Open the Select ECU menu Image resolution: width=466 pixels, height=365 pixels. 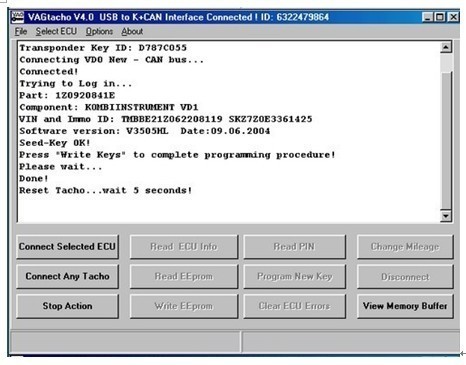pos(56,32)
